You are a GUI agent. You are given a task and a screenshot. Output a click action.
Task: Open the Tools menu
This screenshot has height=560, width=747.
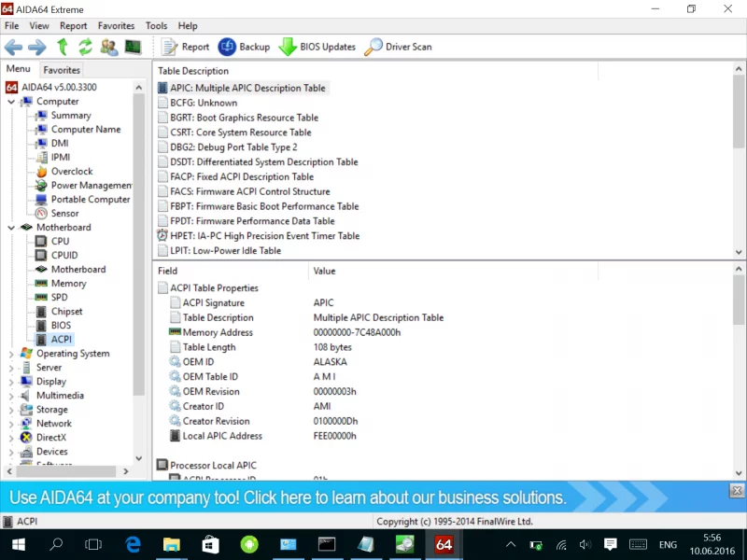point(156,26)
